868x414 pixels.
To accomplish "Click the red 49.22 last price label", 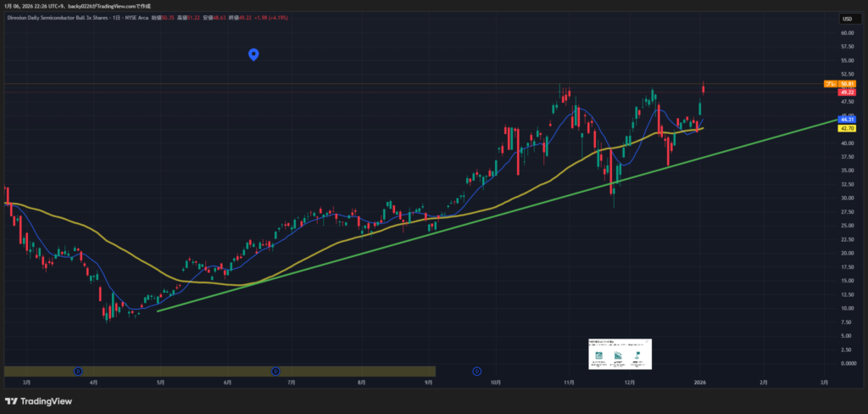I will tap(845, 92).
